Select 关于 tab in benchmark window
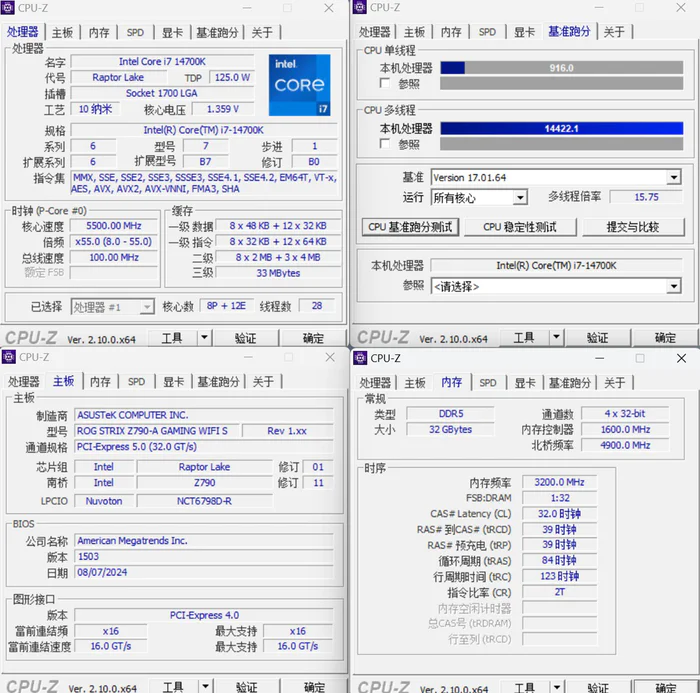The width and height of the screenshot is (700, 693). pyautogui.click(x=614, y=32)
